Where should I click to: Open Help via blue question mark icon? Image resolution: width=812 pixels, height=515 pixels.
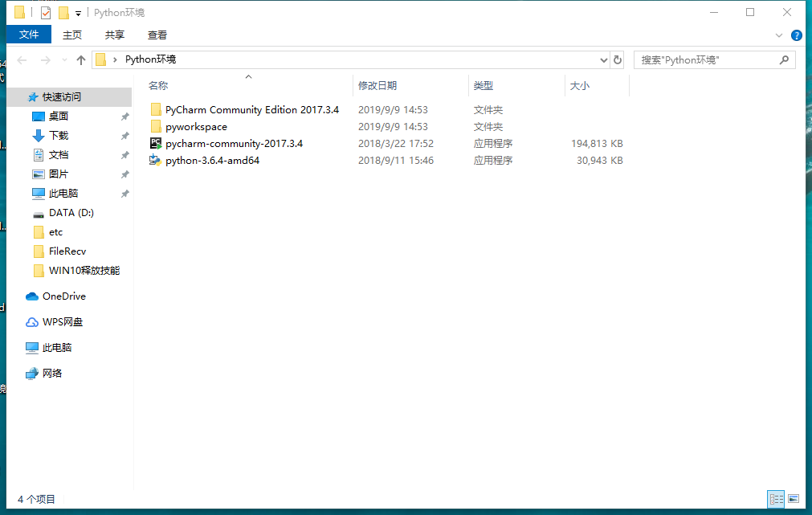point(797,35)
